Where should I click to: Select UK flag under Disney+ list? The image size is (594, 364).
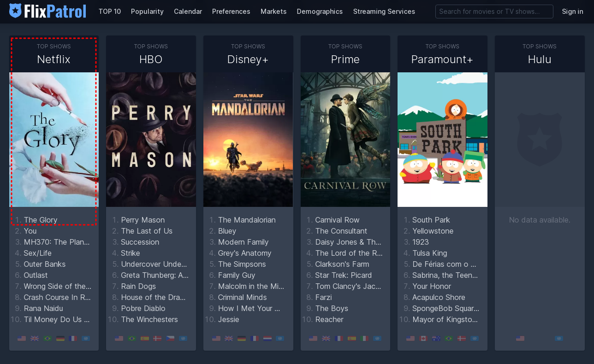229,339
